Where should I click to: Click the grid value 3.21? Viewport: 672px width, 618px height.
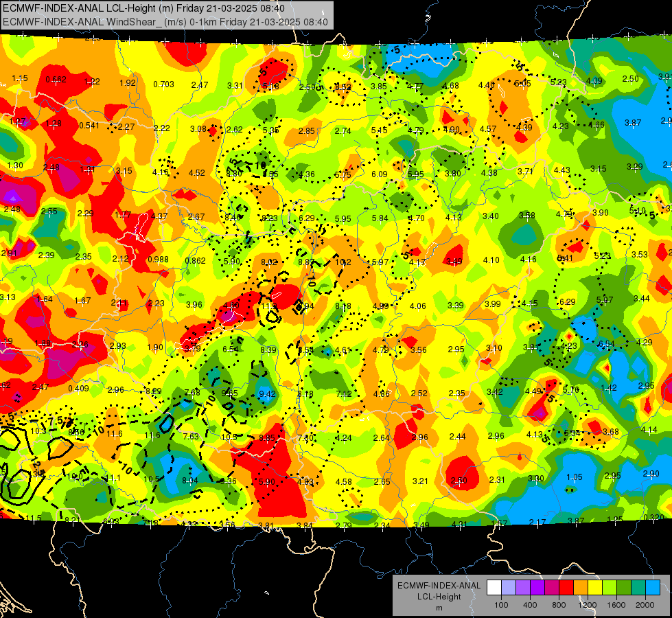pyautogui.click(x=420, y=481)
